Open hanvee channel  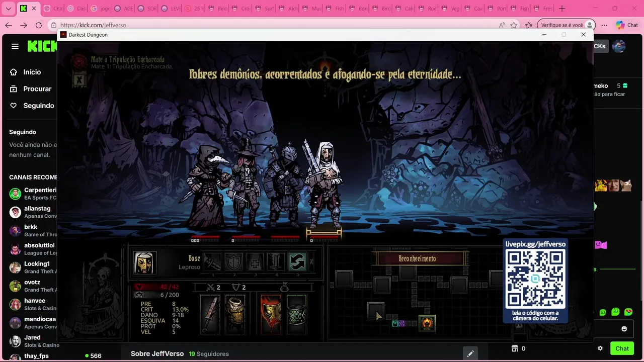[33, 304]
